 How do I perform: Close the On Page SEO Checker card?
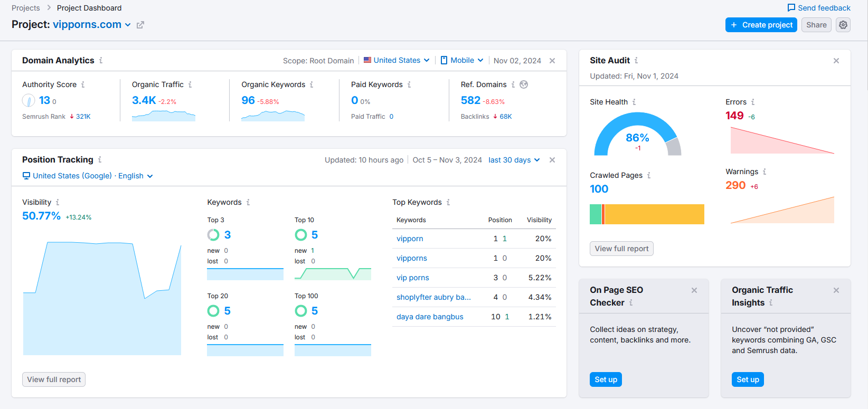tap(694, 290)
